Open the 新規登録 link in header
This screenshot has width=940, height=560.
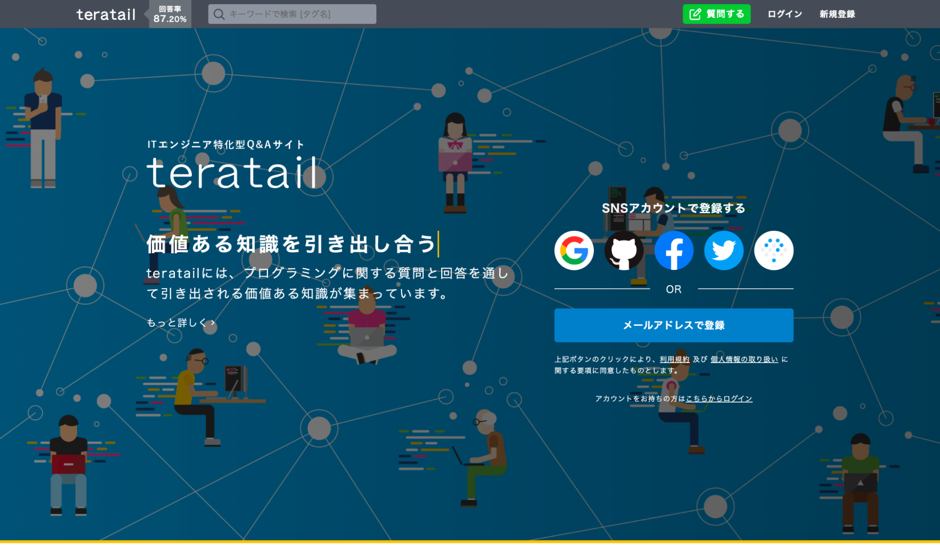[x=837, y=14]
